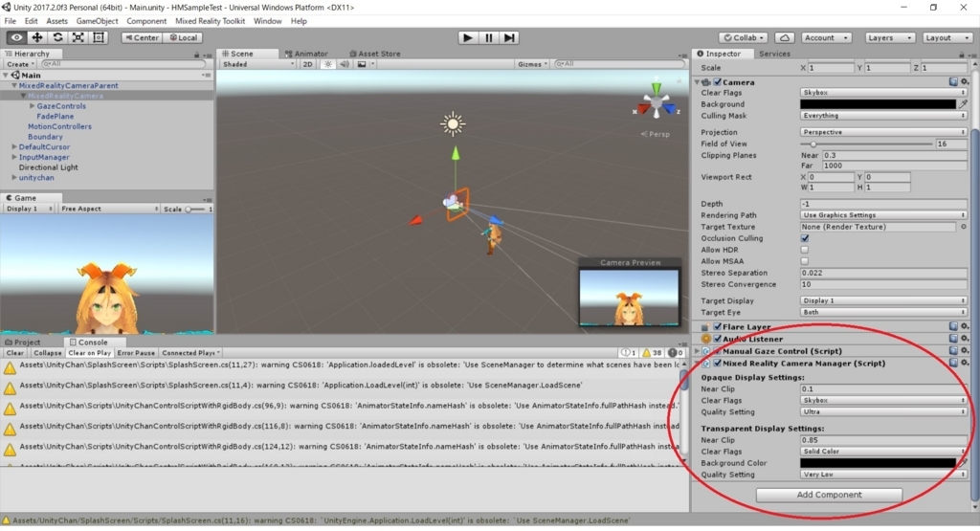Image resolution: width=980 pixels, height=531 pixels.
Task: Open Camera Background color swatch
Action: [879, 104]
